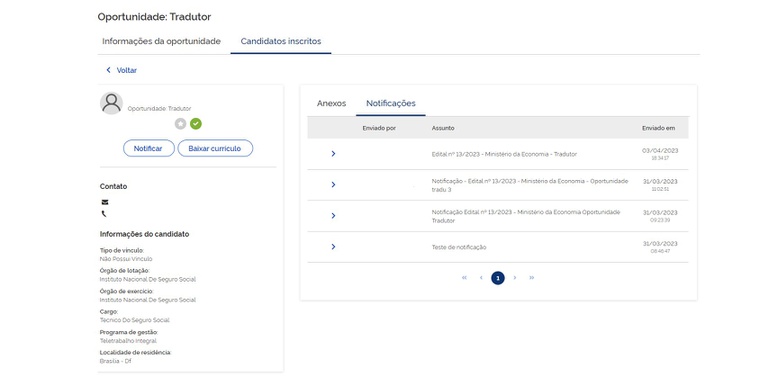Go to last page of notifications
The width and height of the screenshot is (760, 386).
pyautogui.click(x=532, y=278)
